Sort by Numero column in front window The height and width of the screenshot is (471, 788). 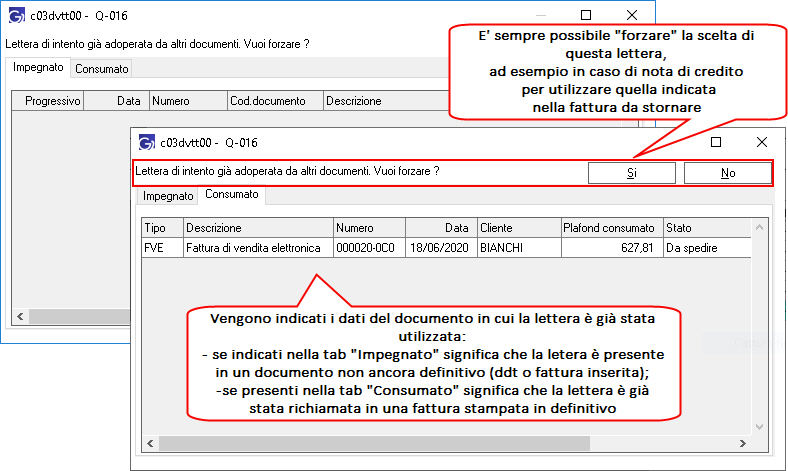click(369, 228)
